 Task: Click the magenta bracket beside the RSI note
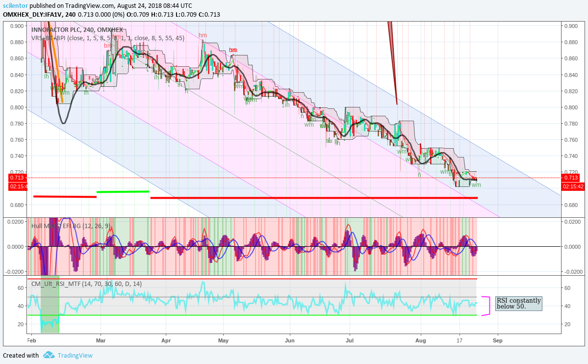tap(486, 306)
